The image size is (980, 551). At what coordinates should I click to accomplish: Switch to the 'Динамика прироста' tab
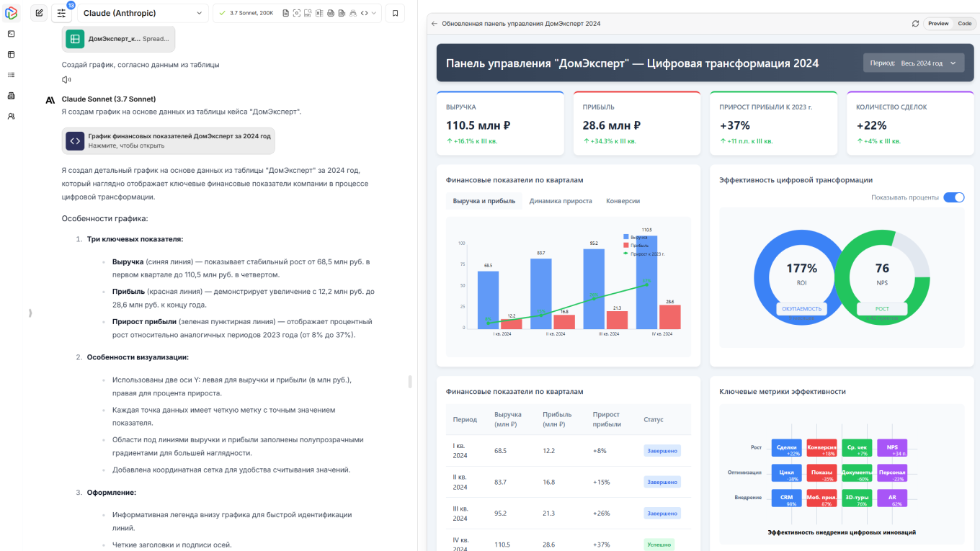[561, 201]
